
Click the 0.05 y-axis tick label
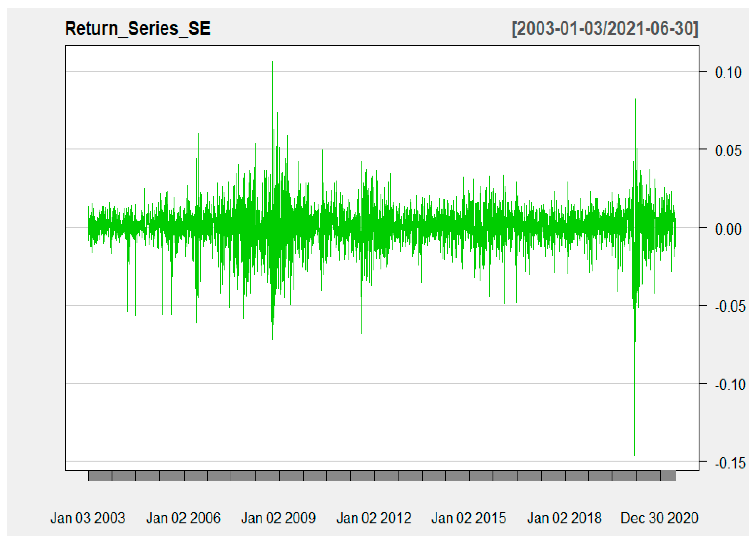(728, 151)
